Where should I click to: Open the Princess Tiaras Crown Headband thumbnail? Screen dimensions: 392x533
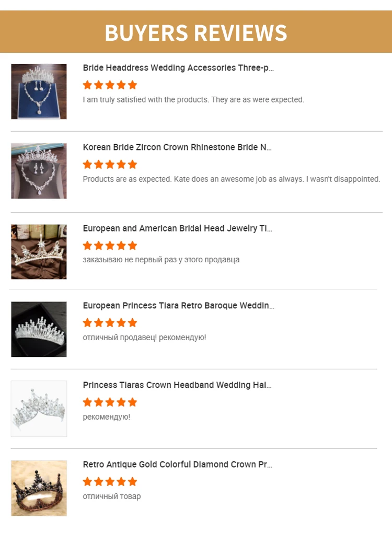point(39,409)
